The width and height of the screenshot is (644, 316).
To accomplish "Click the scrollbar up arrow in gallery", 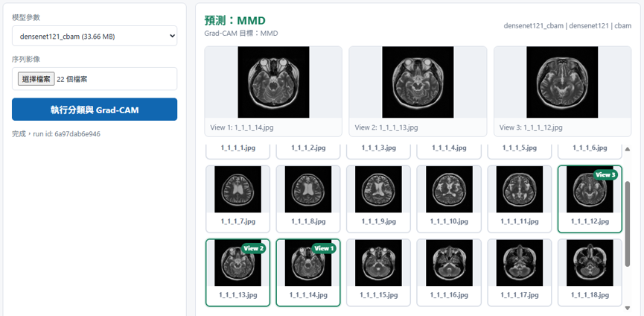I will click(x=627, y=149).
